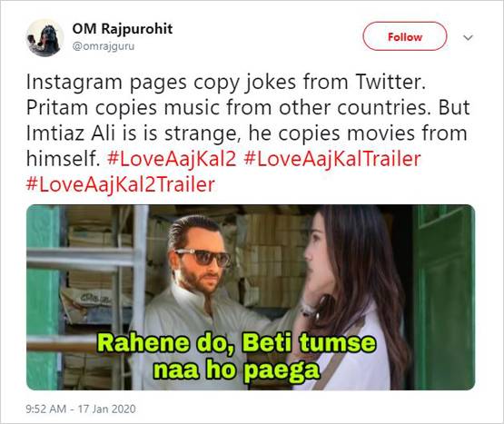Open OM Rajpurohit's profile avatar
504x424 pixels.
[x=44, y=37]
